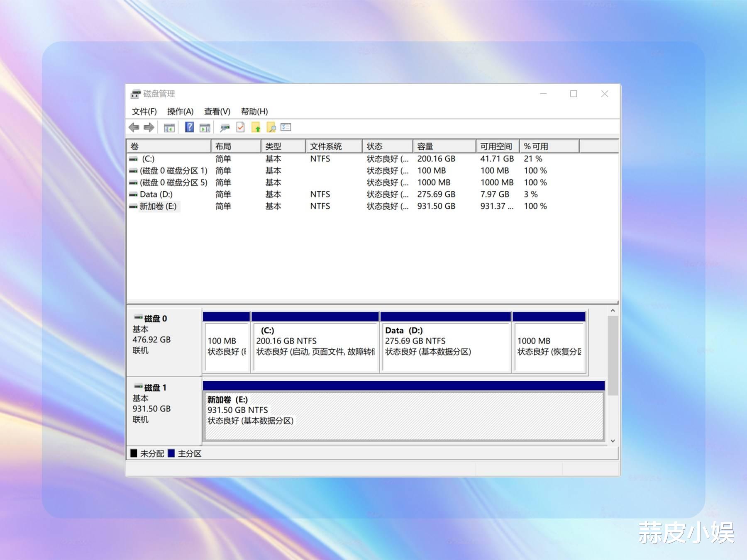
Task: Click the rescan disks drive icon
Action: tap(225, 128)
